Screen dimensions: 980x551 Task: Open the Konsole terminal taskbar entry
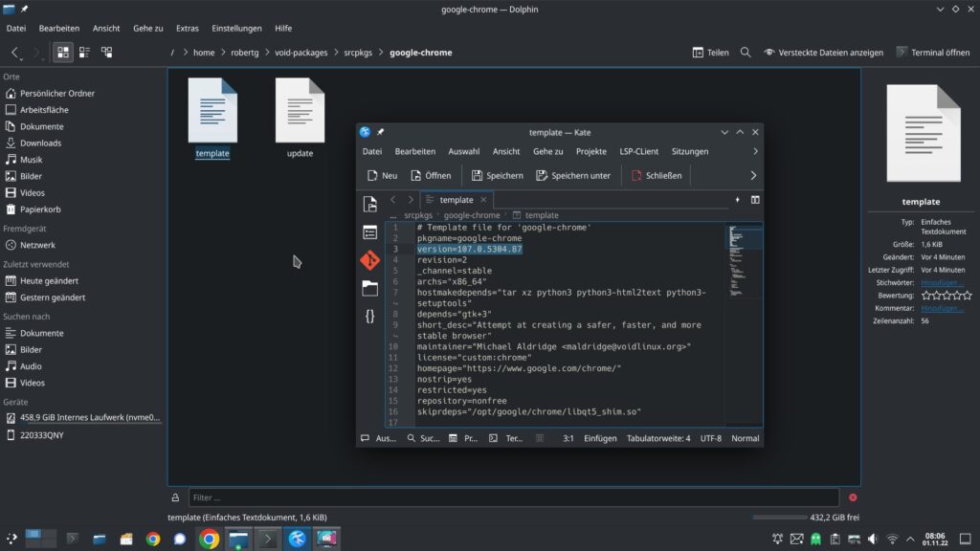268,539
